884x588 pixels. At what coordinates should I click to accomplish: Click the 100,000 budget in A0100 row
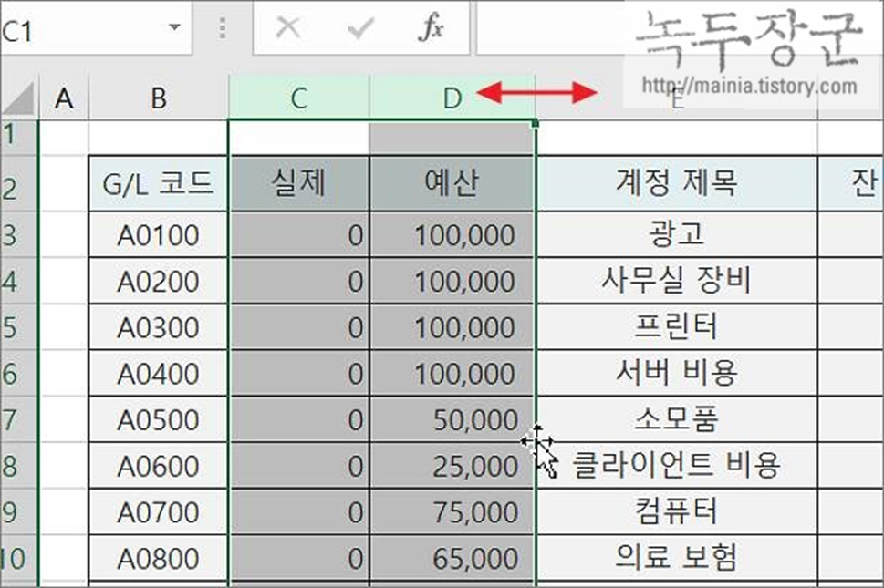[452, 235]
